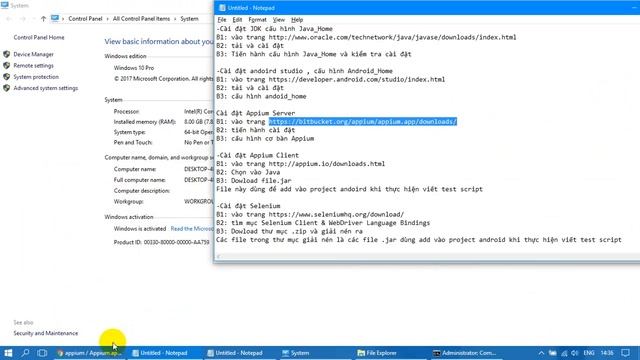The height and width of the screenshot is (360, 640).
Task: Open taskbar search magnifier icon
Action: coord(25,353)
